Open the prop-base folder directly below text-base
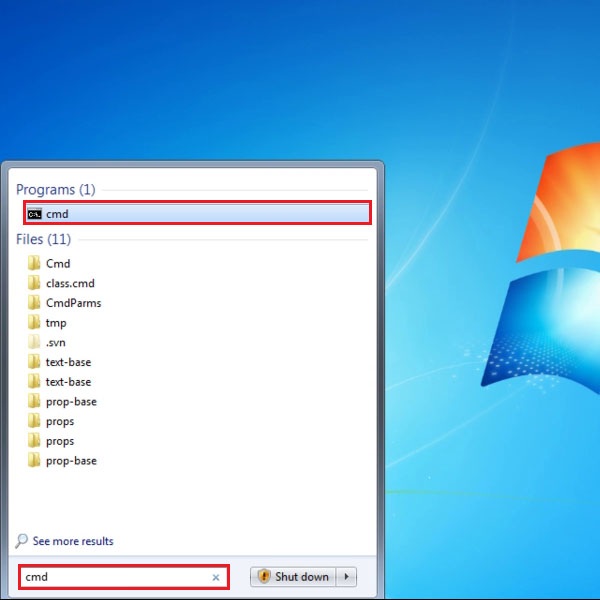 click(62, 401)
